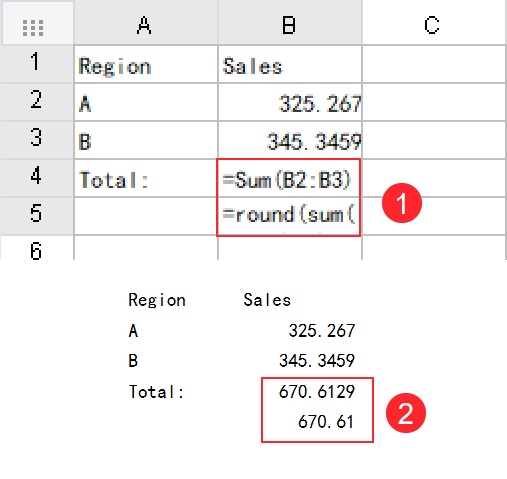Click cell A2 containing A
This screenshot has height=479, width=507.
[146, 102]
